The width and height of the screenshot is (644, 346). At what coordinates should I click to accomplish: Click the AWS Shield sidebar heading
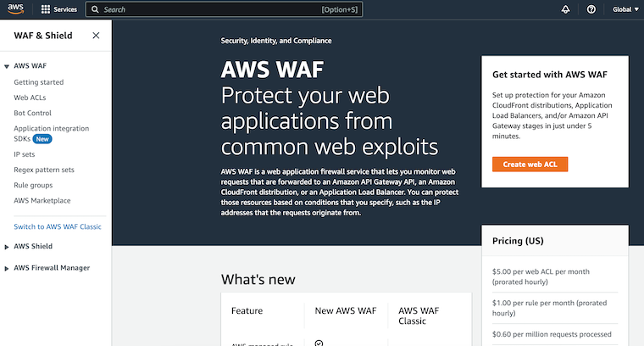coord(33,246)
